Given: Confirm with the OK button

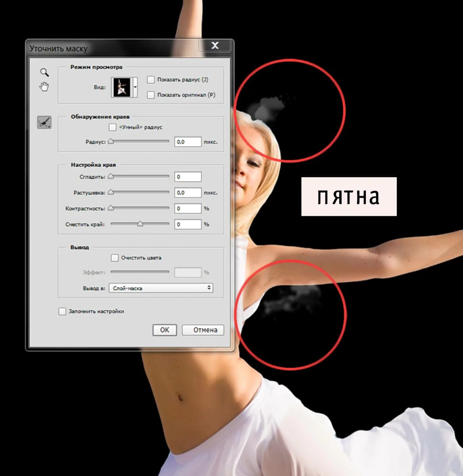Looking at the screenshot, I should [164, 330].
